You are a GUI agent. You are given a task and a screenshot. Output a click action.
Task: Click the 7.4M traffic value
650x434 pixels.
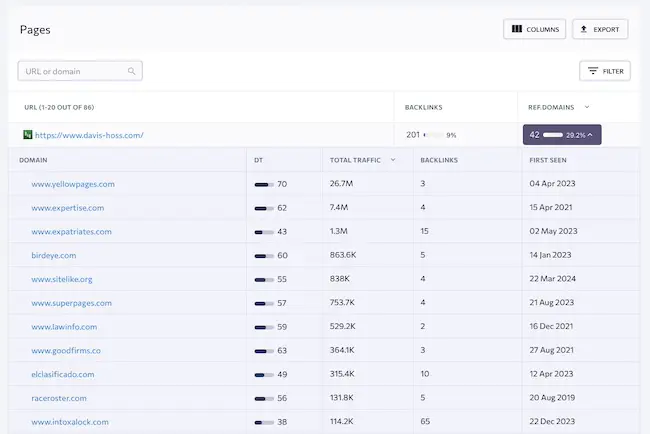click(x=339, y=207)
